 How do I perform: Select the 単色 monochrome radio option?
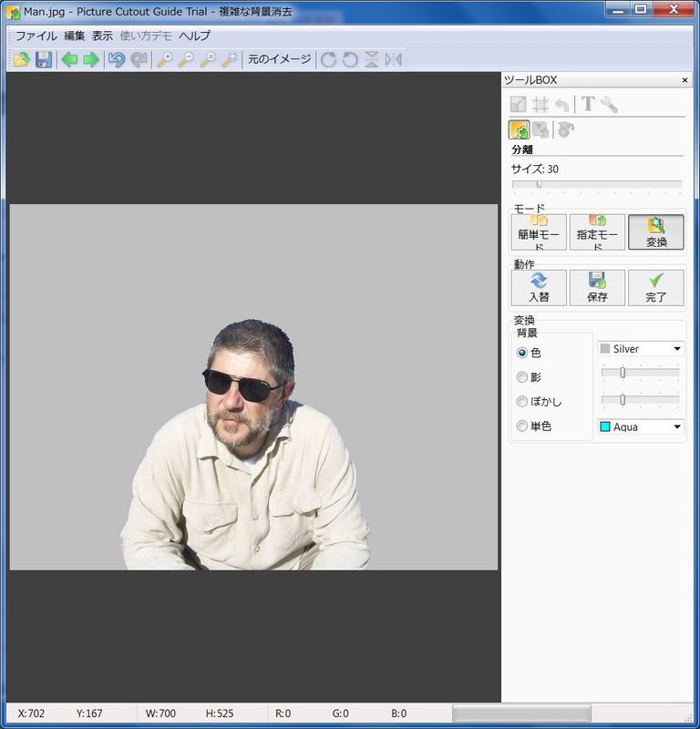[522, 426]
